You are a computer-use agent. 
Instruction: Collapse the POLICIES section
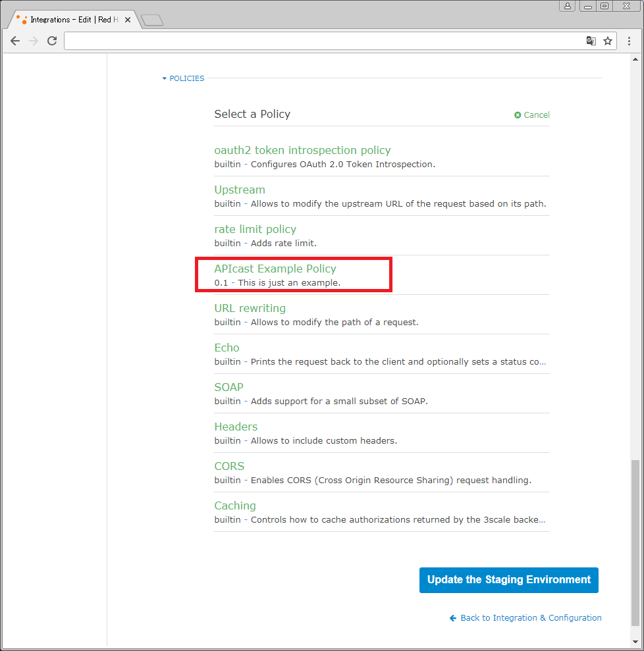click(183, 78)
